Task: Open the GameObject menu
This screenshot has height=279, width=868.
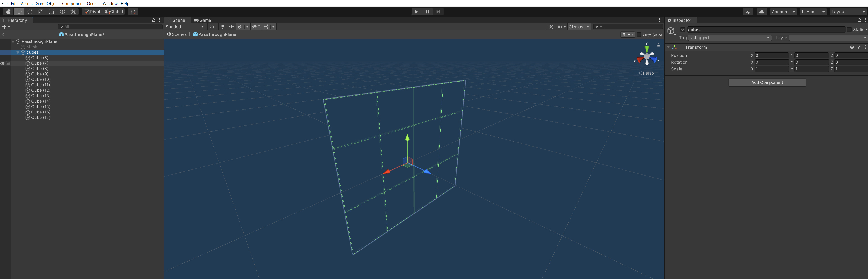Action: pos(47,3)
